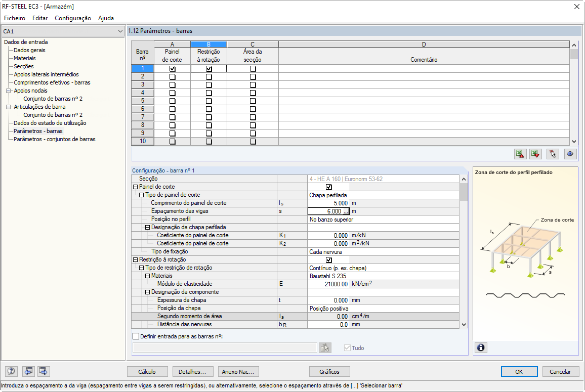Viewport: 585px width, 392px height.
Task: Open the Configuração menu
Action: tap(73, 18)
